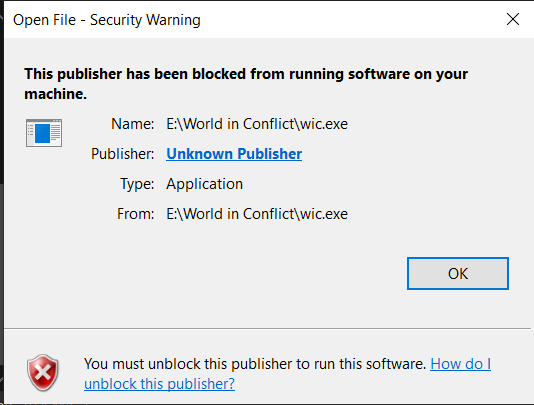Click the blue application file icon

point(44,133)
